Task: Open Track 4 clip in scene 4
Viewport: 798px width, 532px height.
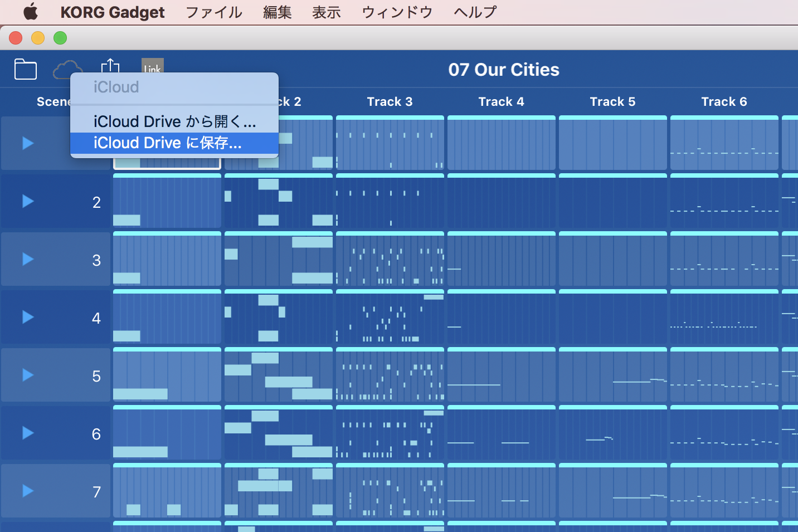Action: [502, 316]
